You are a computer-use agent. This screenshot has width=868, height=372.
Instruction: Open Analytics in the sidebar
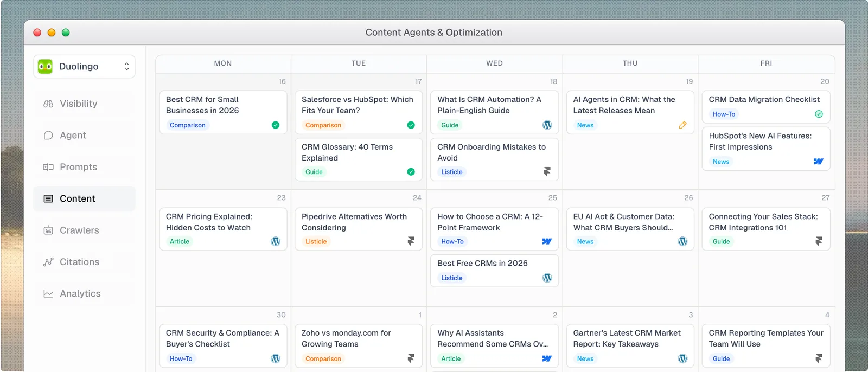coord(84,293)
